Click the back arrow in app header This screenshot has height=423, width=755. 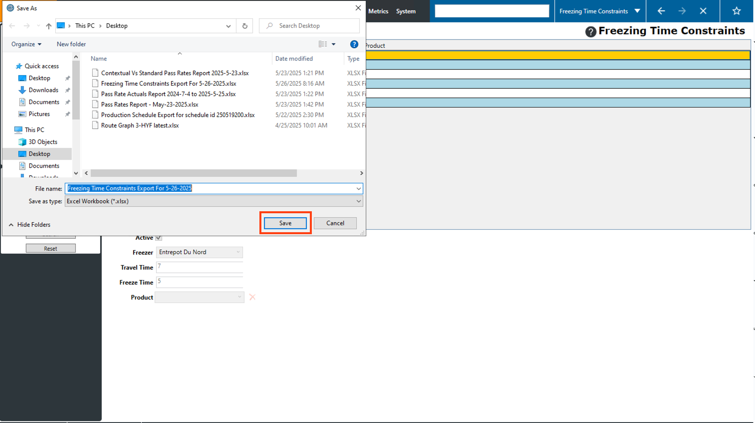pyautogui.click(x=661, y=11)
